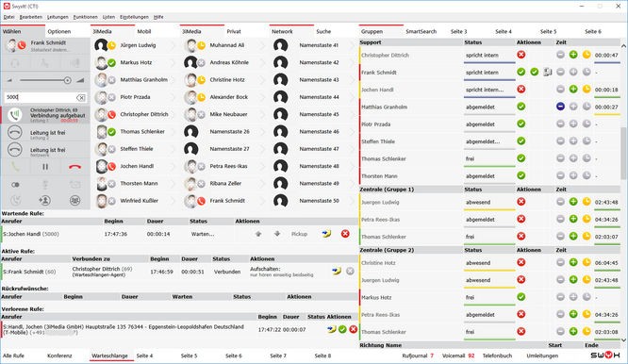Mark lost call Handl, Jochen as done

(x=342, y=329)
